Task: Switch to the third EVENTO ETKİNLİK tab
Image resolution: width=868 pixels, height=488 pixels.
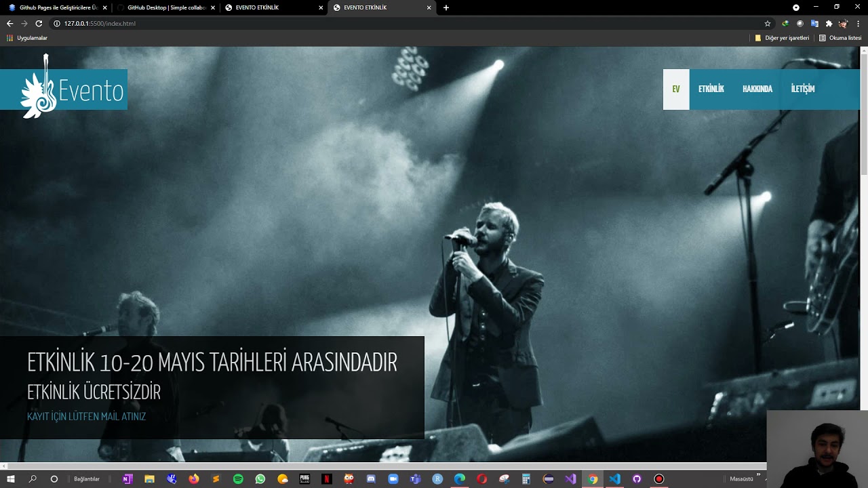Action: click(274, 7)
